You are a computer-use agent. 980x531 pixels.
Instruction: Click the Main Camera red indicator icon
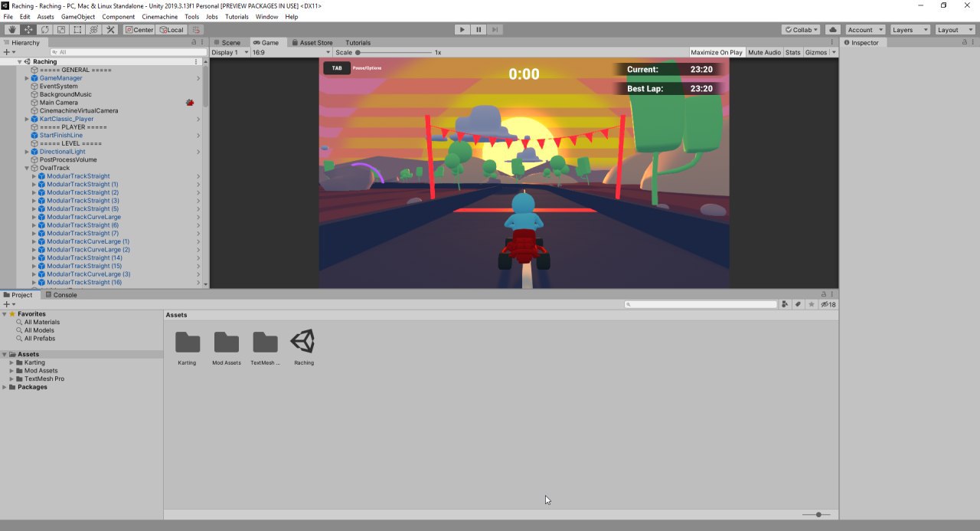click(190, 102)
